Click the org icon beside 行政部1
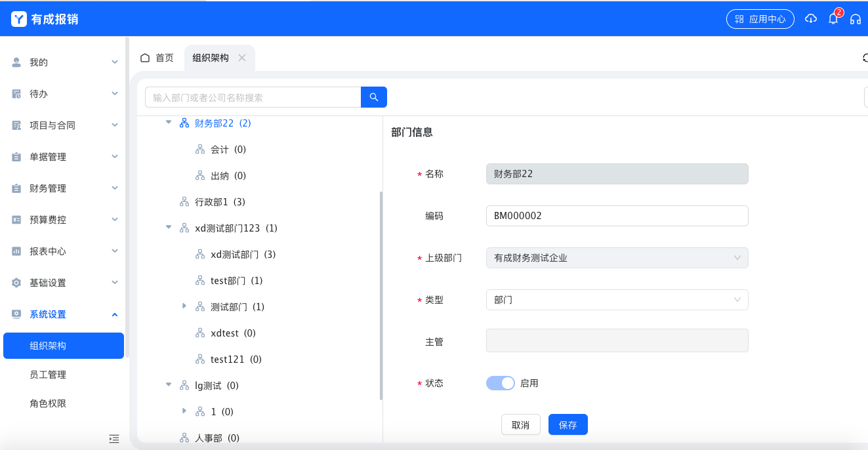 (x=184, y=202)
